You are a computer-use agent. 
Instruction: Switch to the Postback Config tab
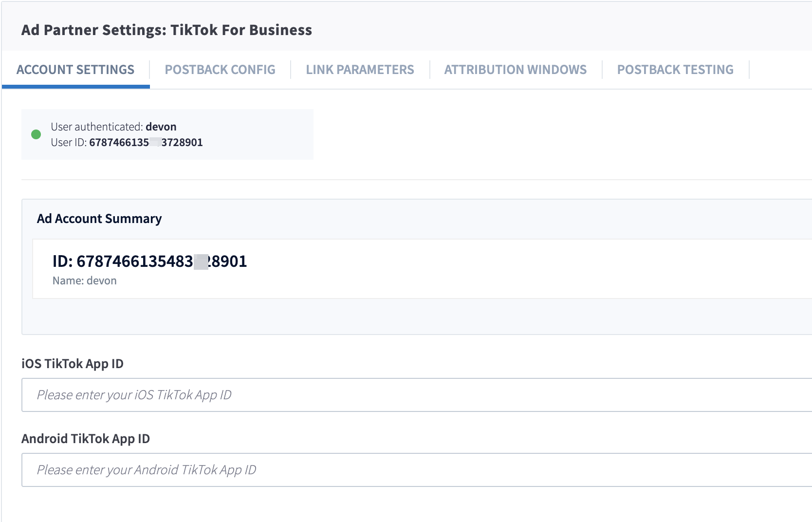click(220, 70)
